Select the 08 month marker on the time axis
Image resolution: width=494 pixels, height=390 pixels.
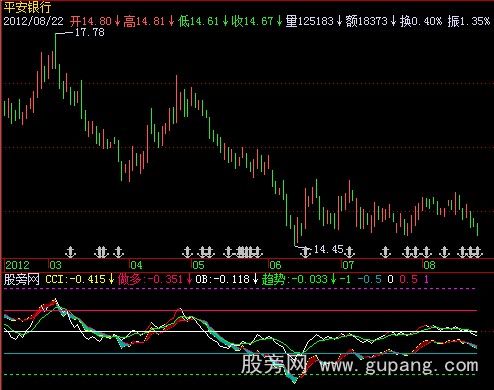(x=429, y=265)
